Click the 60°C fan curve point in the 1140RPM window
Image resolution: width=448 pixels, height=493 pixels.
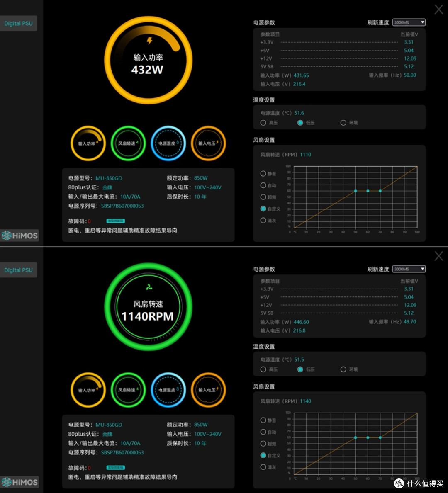(x=368, y=437)
